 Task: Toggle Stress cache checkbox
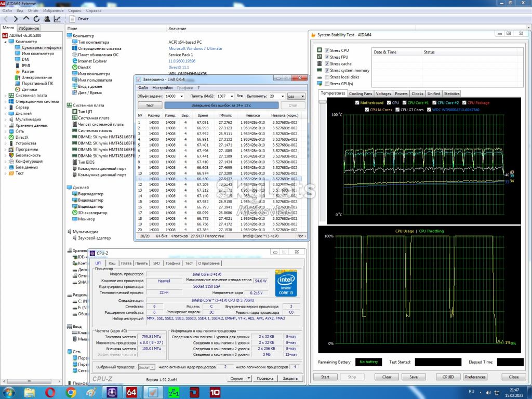click(x=327, y=63)
